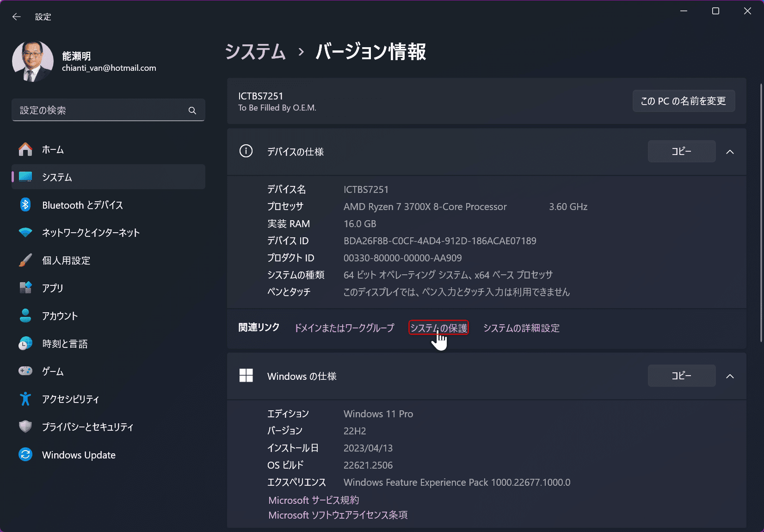This screenshot has width=764, height=532.
Task: Click the 3.60 GHz processor speed
Action: [568, 207]
